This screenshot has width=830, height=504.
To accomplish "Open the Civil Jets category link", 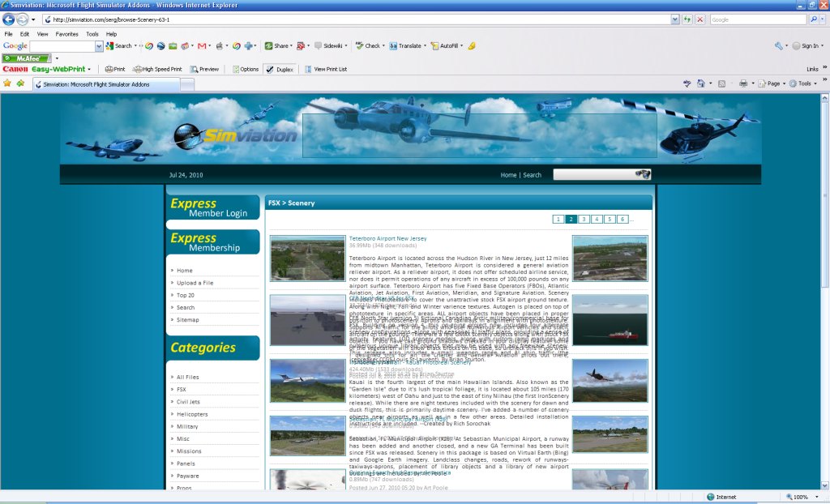I will point(188,403).
